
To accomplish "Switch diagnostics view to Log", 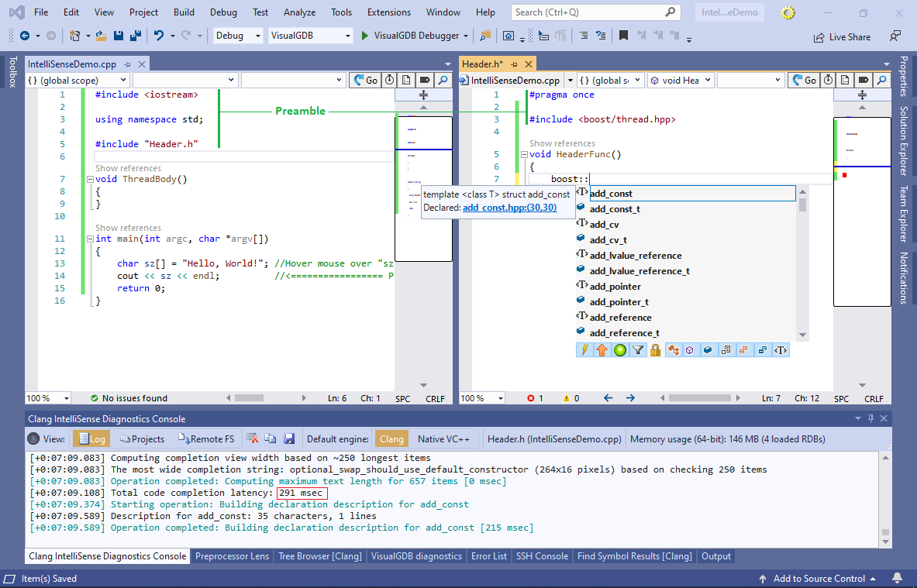I will (x=91, y=439).
